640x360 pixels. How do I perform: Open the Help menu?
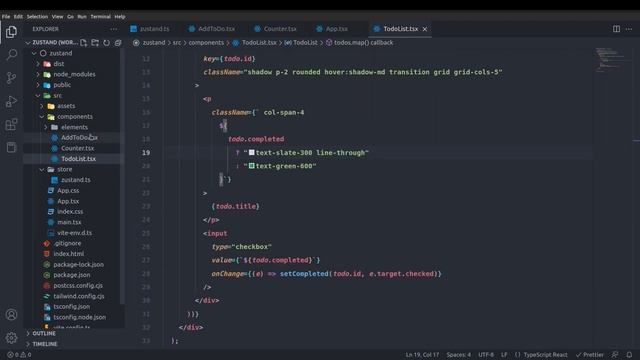120,17
